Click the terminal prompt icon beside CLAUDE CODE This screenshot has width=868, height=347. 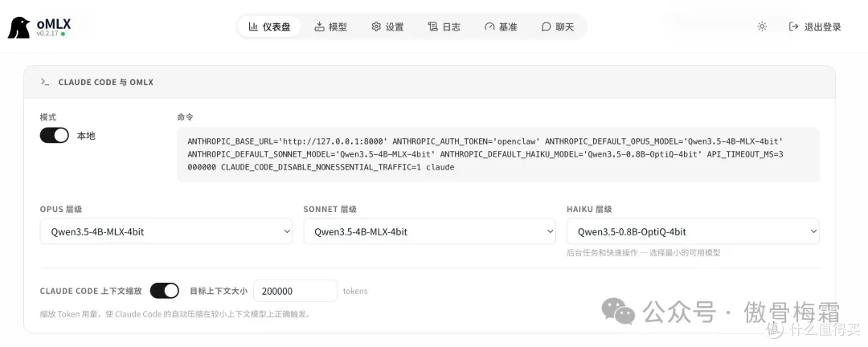[45, 82]
